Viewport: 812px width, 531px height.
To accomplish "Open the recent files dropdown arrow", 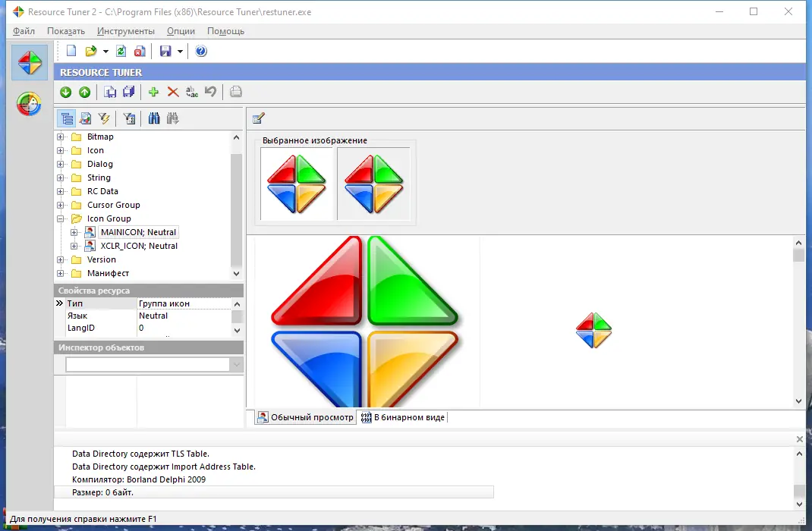I will pyautogui.click(x=105, y=52).
